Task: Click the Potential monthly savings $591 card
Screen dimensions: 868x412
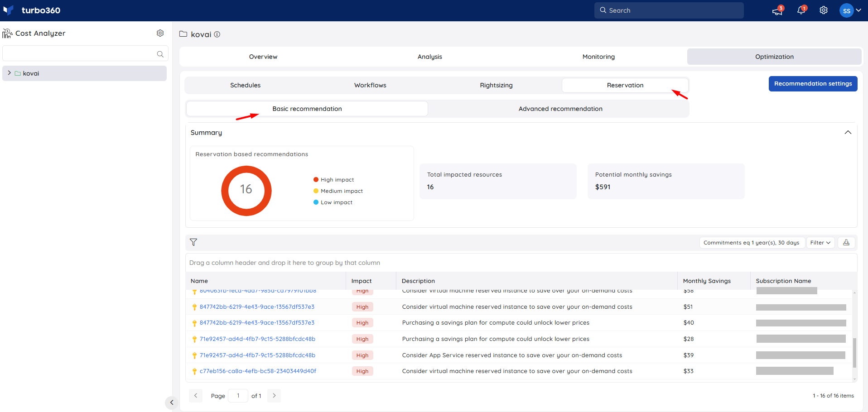Action: tap(666, 181)
